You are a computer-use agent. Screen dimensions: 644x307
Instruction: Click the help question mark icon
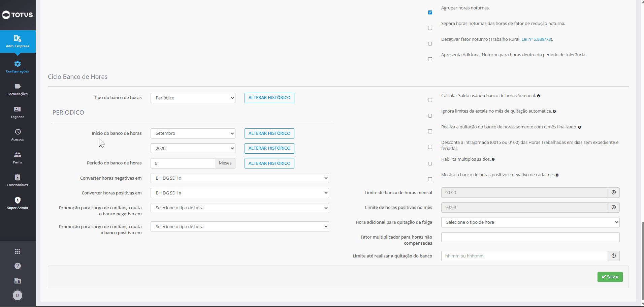[18, 266]
